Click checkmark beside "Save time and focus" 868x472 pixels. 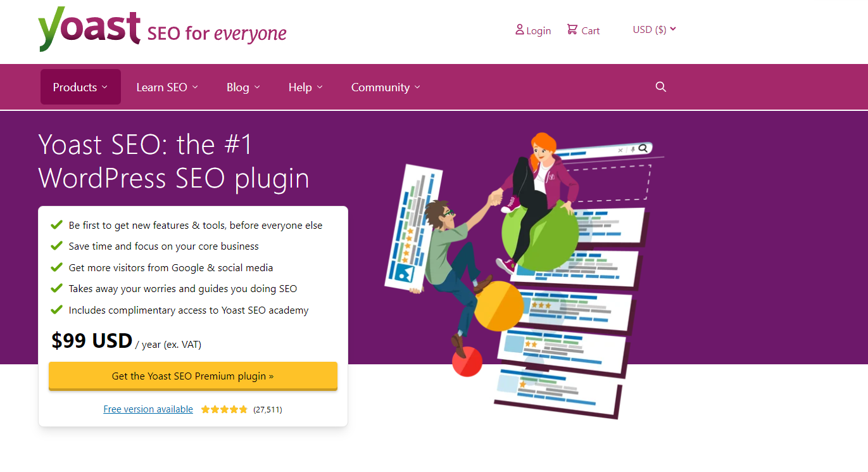[x=57, y=246]
